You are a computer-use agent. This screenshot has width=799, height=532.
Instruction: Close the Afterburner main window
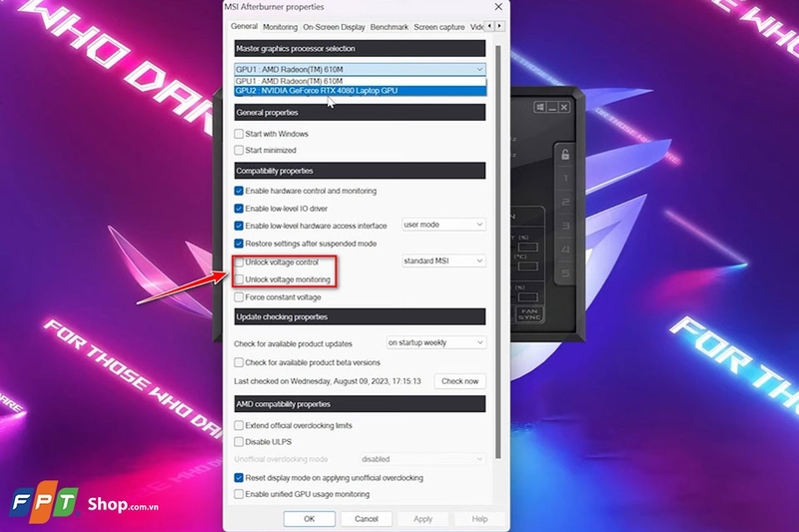click(563, 107)
